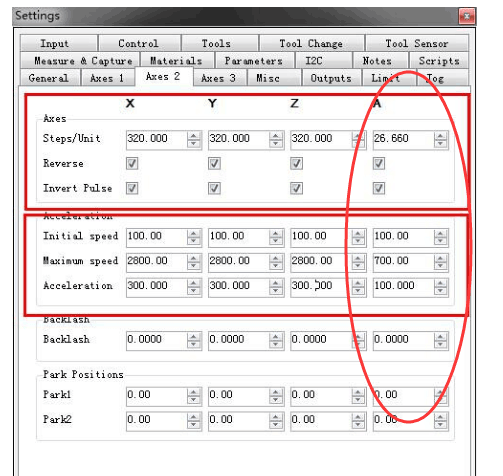The width and height of the screenshot is (503, 476).
Task: Increase A Acceleration with up arrow
Action: click(x=440, y=283)
